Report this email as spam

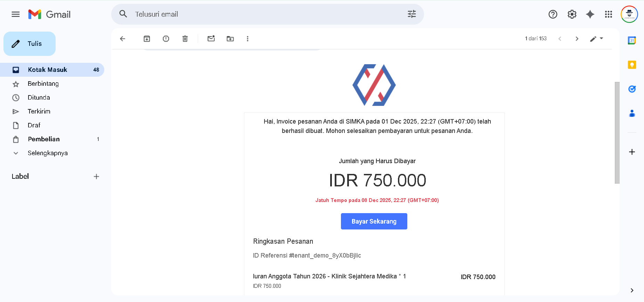coord(166,39)
